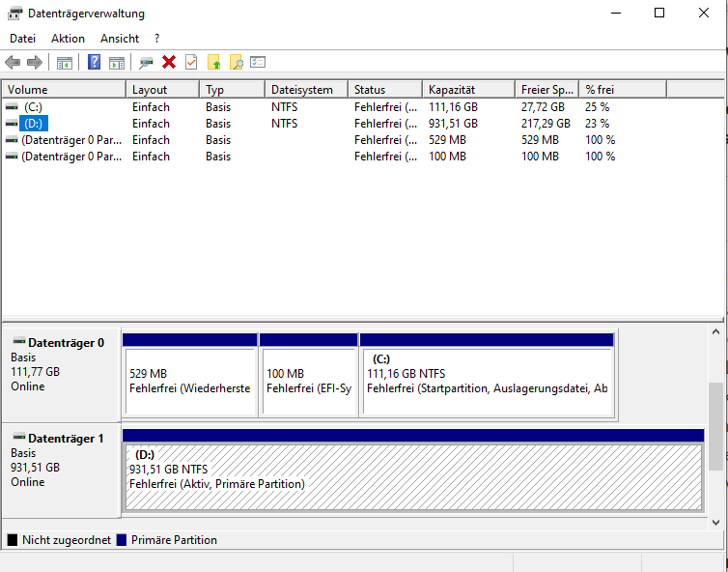The height and width of the screenshot is (572, 728).
Task: Select 529 MB recovery partition block
Action: click(190, 376)
